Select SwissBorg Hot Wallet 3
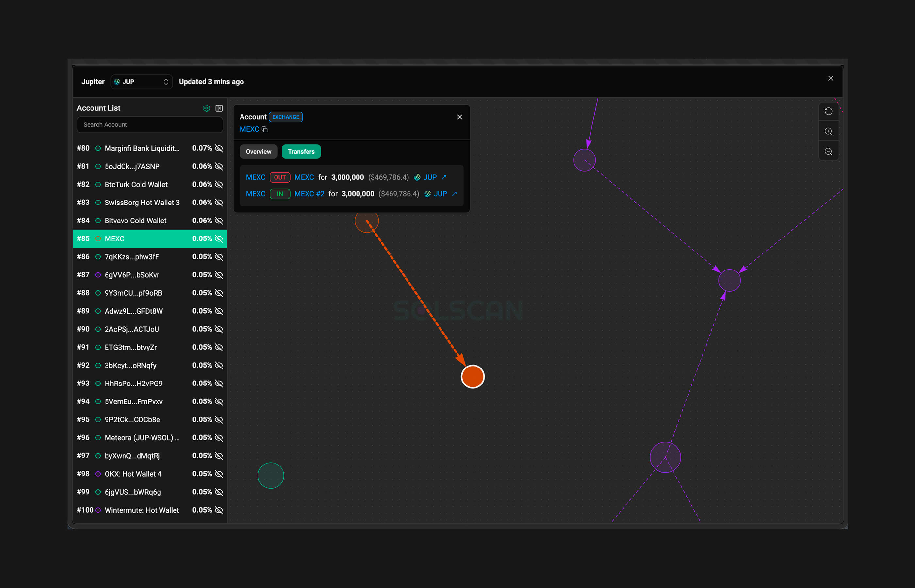915x588 pixels. click(150, 202)
